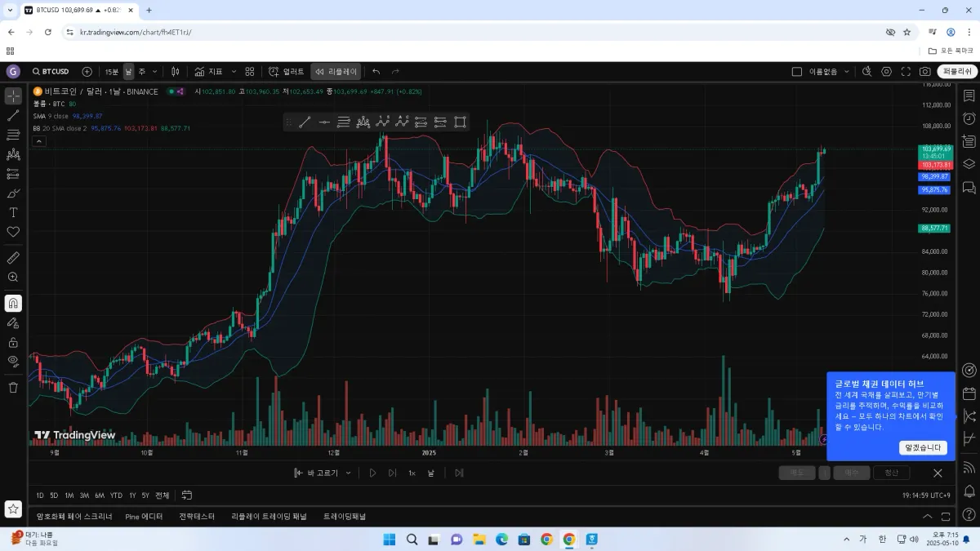
Task: Collapse the indicator legend chevron
Action: (x=39, y=141)
